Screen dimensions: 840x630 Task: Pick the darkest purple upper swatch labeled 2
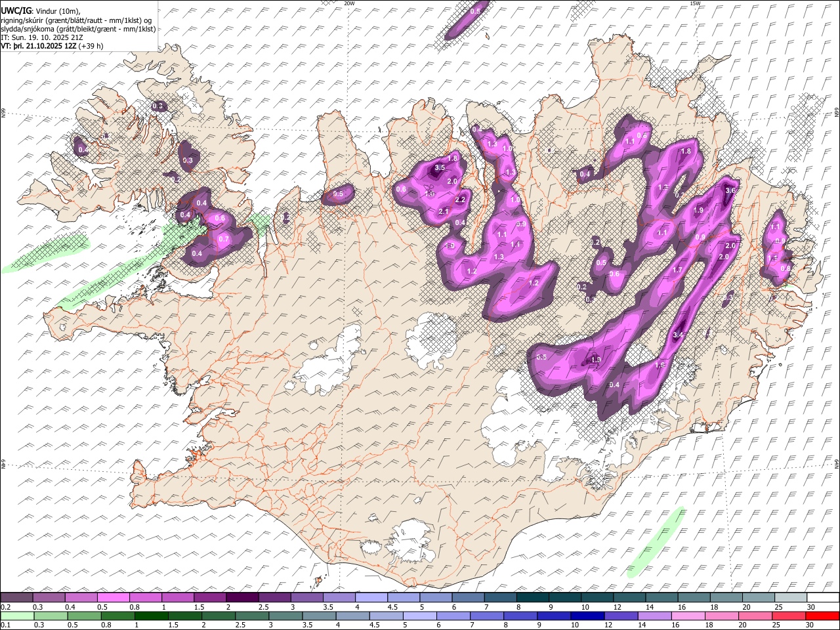[x=241, y=597]
